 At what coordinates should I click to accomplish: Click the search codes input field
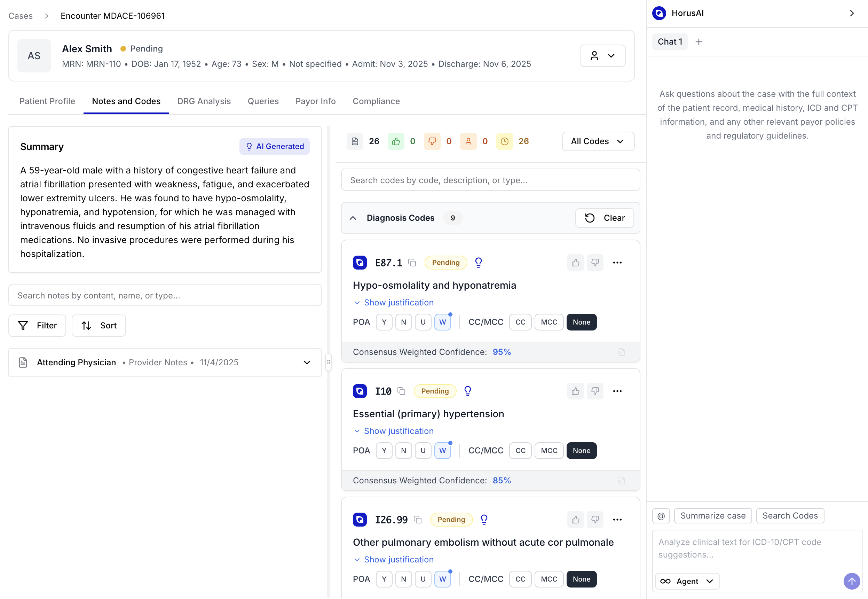click(x=490, y=180)
